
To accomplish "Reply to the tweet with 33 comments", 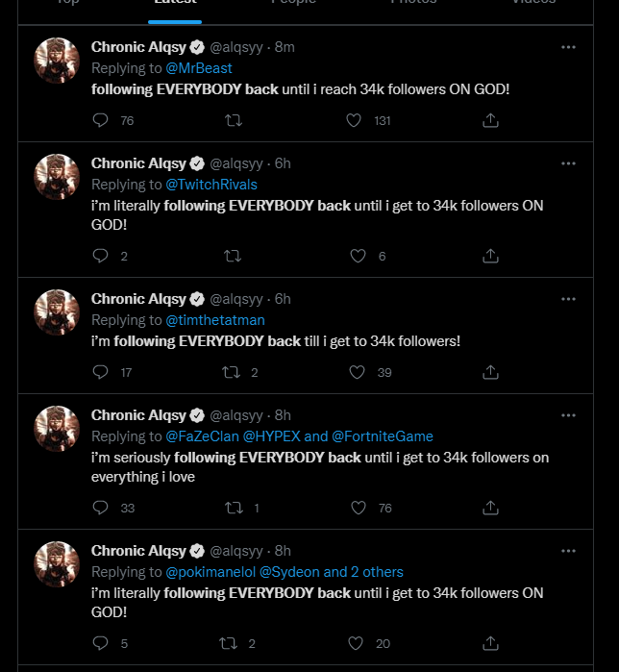I will (x=101, y=508).
